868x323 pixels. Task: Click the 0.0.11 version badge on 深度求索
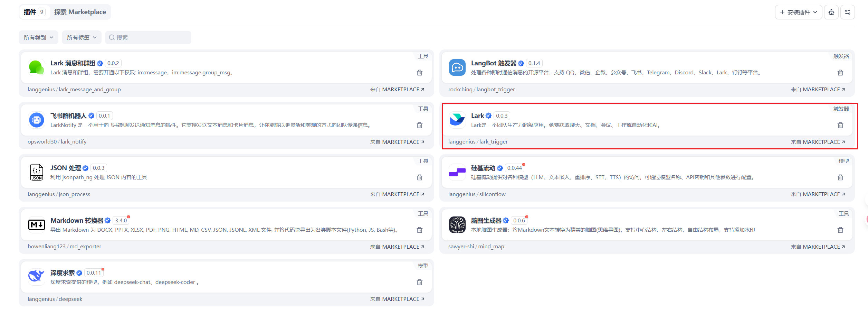point(94,273)
